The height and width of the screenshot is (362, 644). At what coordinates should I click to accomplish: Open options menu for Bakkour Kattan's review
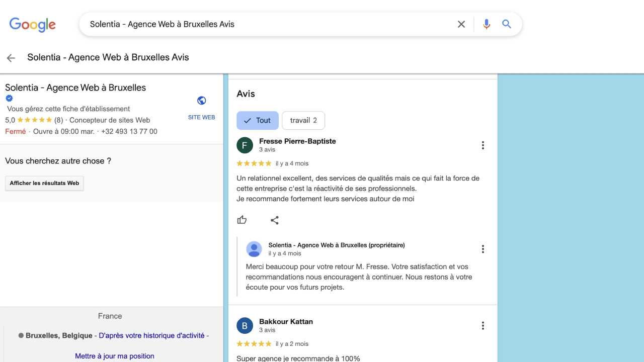tap(483, 326)
